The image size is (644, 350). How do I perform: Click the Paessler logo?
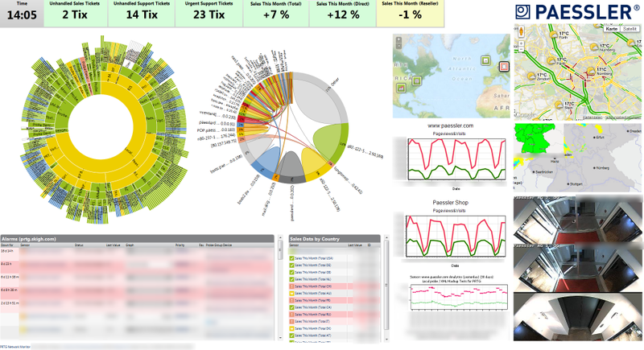pyautogui.click(x=577, y=12)
